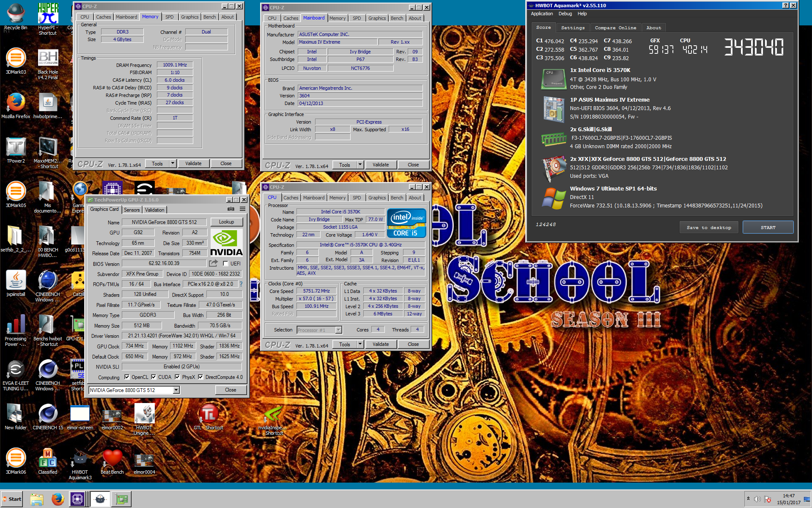812x508 pixels.
Task: Open GPU-Z hamburger menu icon
Action: pyautogui.click(x=242, y=209)
